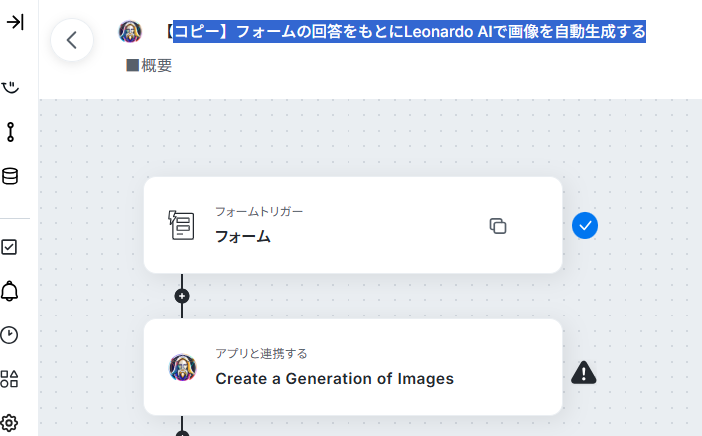
Task: Open the フォーム trigger card
Action: pyautogui.click(x=353, y=225)
